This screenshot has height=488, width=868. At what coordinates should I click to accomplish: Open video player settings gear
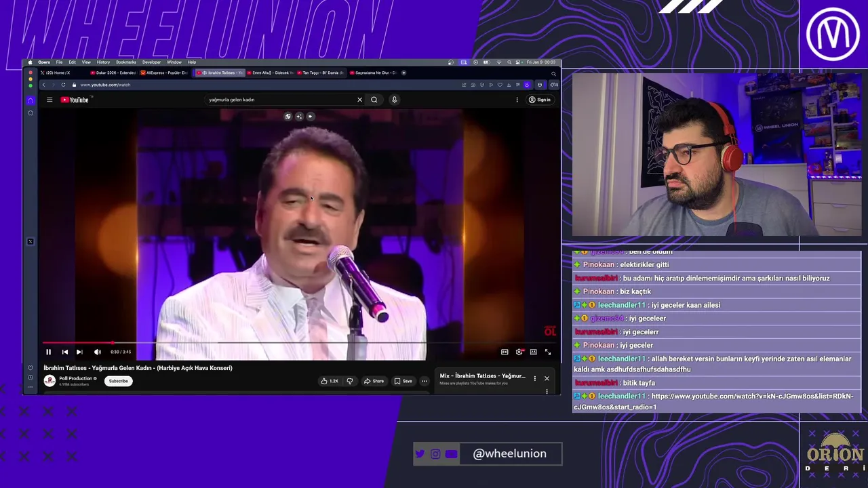tap(519, 352)
